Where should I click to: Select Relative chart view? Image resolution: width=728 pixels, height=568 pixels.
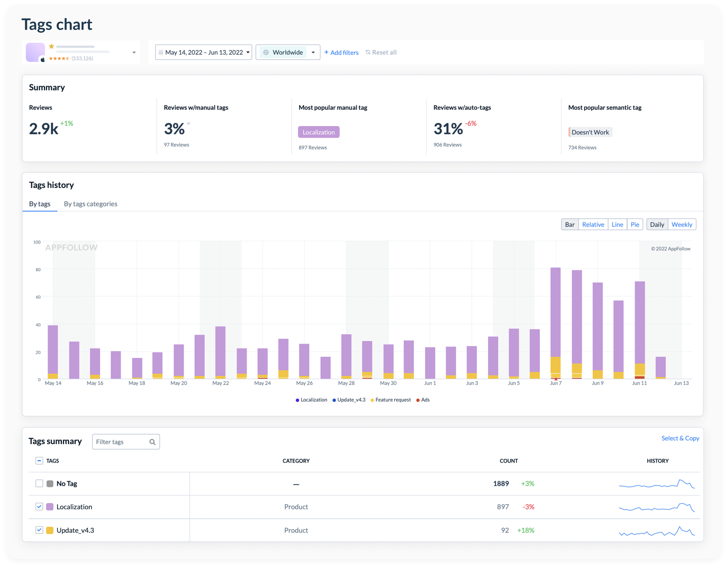tap(593, 224)
